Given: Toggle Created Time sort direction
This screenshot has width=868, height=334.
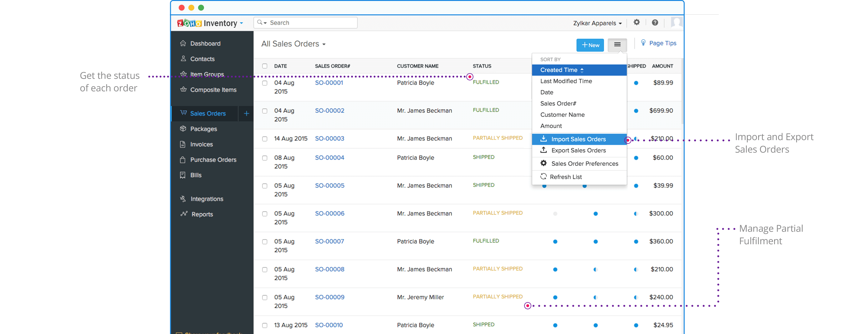Looking at the screenshot, I should coord(582,70).
